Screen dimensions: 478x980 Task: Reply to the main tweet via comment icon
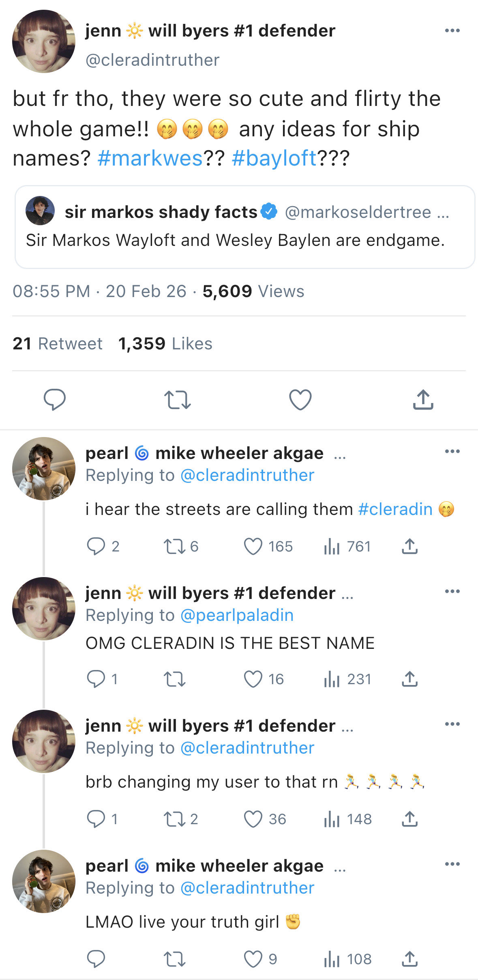[x=55, y=400]
